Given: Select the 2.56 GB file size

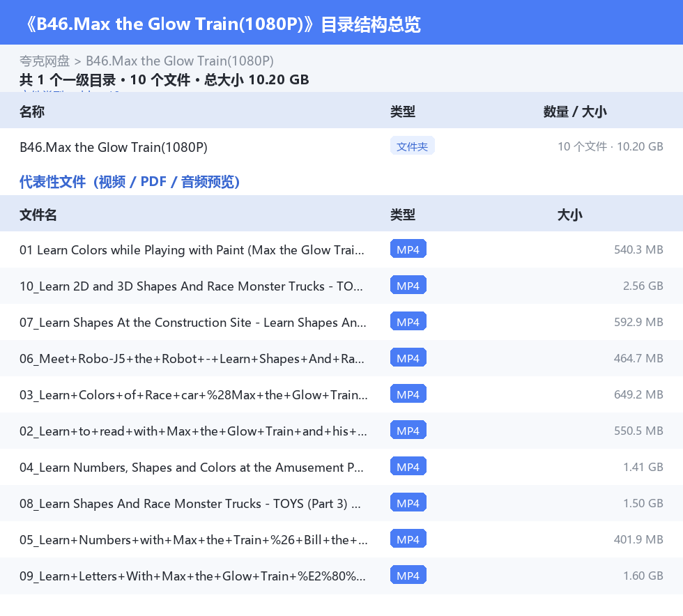Looking at the screenshot, I should (x=643, y=286).
